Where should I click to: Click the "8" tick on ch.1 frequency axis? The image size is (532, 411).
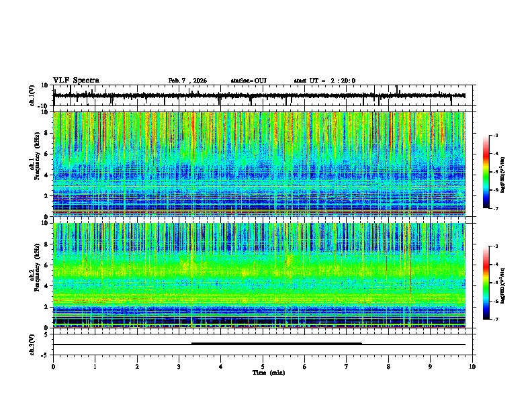(46, 133)
